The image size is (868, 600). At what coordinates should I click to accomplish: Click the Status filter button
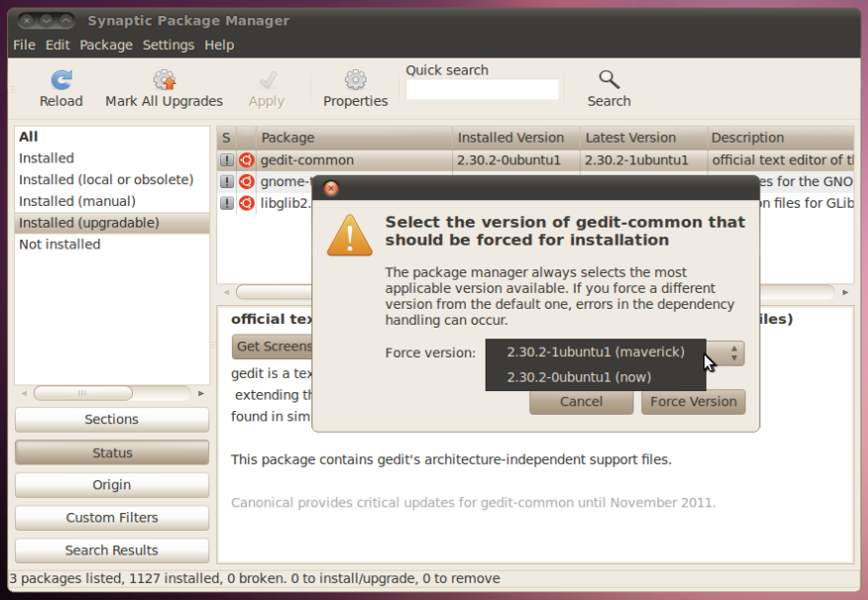[112, 452]
